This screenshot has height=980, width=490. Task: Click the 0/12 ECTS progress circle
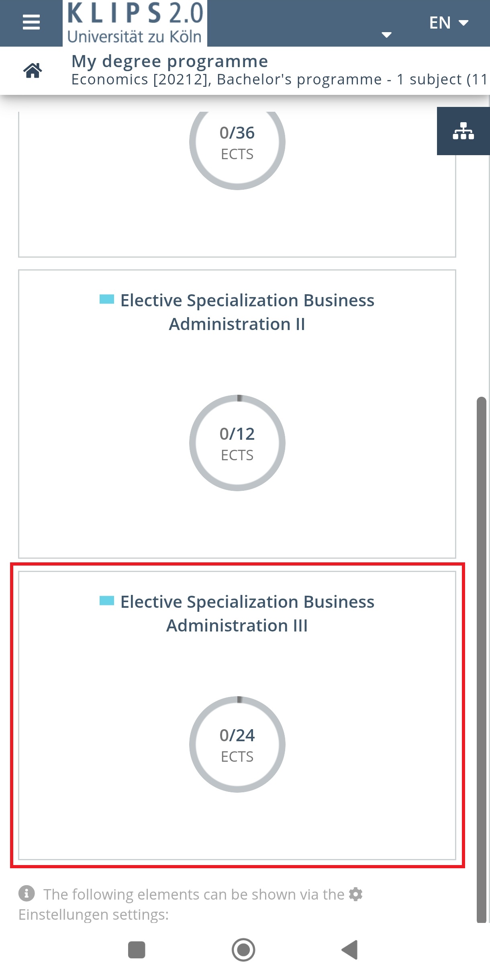pos(237,443)
